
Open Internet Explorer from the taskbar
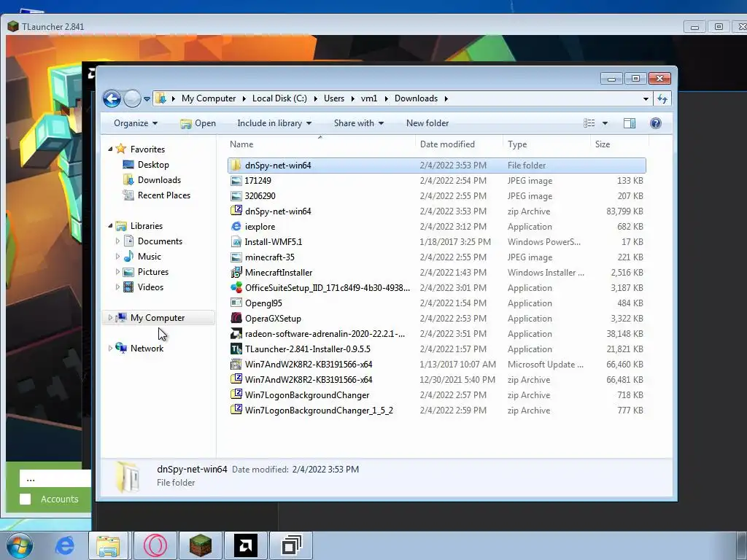(64, 545)
